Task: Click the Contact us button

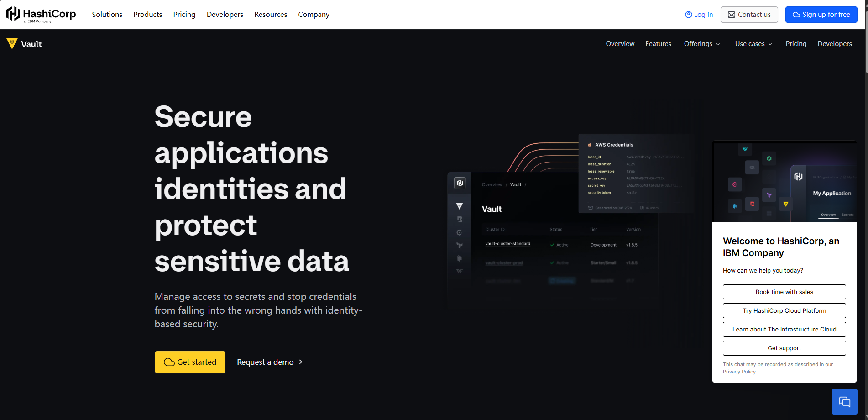Action: [749, 15]
